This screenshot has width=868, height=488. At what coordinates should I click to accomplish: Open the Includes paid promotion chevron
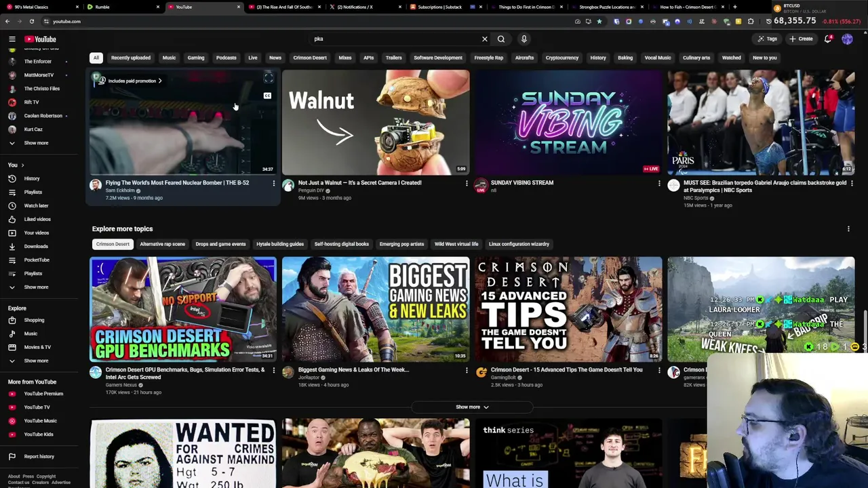(160, 81)
